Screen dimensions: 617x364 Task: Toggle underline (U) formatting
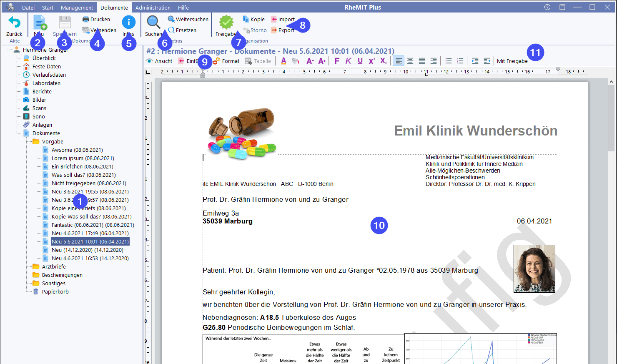click(x=360, y=61)
